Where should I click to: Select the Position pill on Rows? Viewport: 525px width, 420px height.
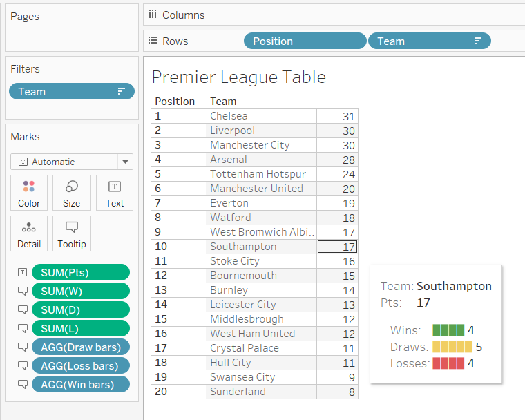[x=305, y=41]
